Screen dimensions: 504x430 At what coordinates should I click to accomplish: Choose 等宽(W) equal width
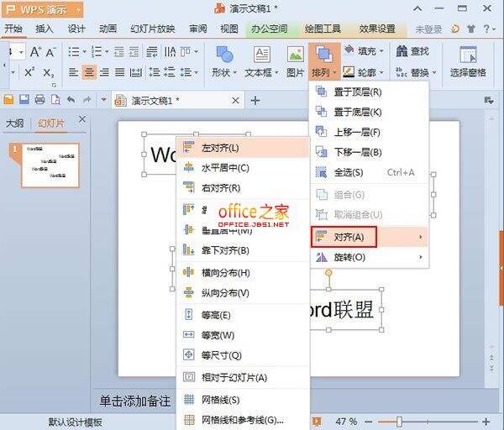click(244, 335)
